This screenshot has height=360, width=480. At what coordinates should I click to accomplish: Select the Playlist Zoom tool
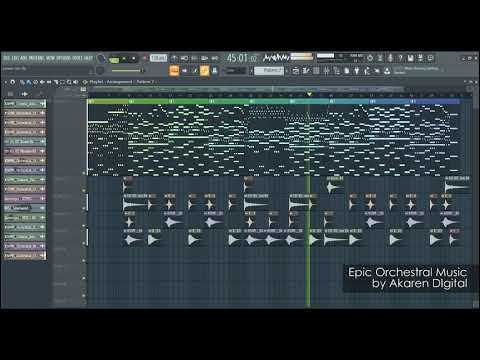tap(69, 82)
